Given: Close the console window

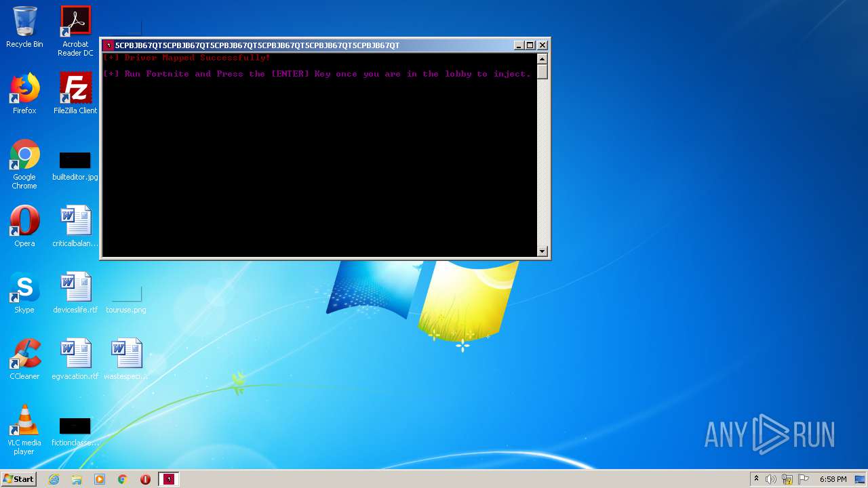Looking at the screenshot, I should [542, 45].
